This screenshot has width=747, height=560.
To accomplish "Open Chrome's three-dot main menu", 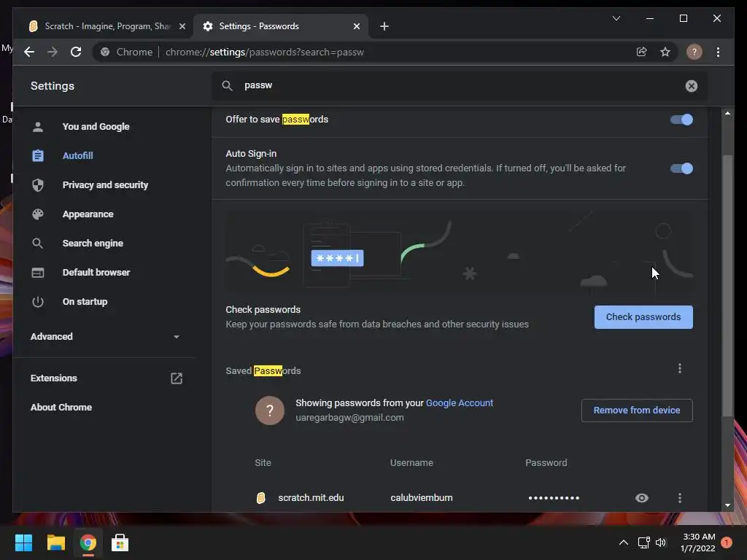I will pyautogui.click(x=718, y=52).
